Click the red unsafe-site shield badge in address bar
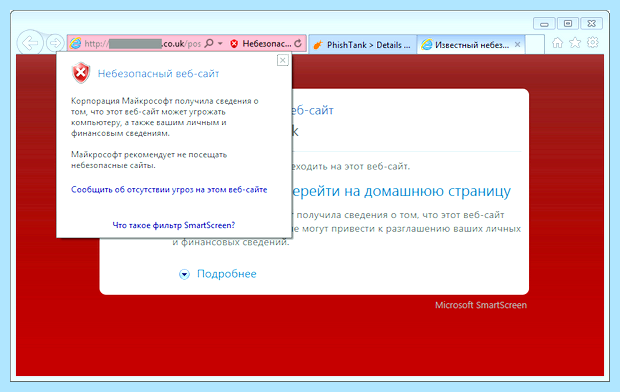This screenshot has height=392, width=620. (234, 44)
